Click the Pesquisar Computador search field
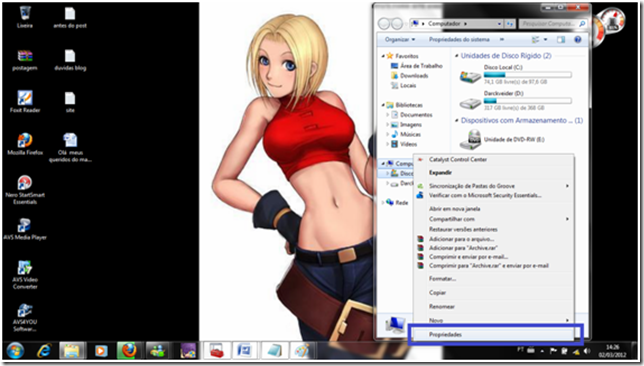This screenshot has height=366, width=644. coord(552,24)
